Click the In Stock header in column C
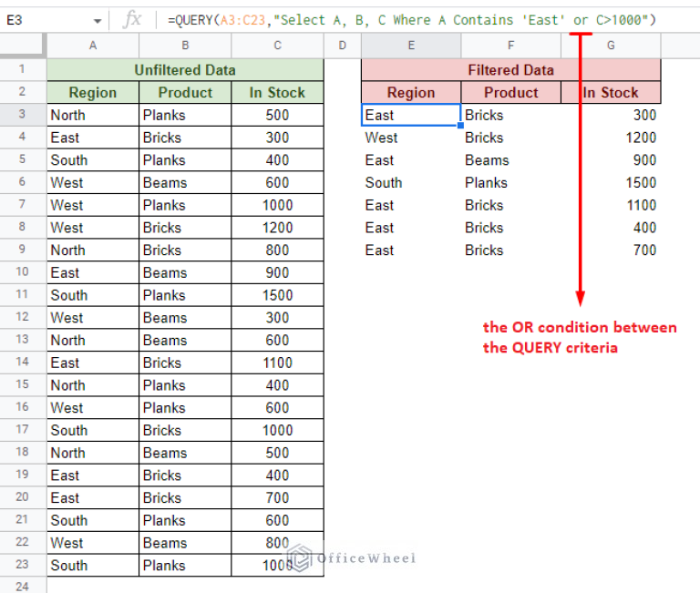Image resolution: width=700 pixels, height=593 pixels. pyautogui.click(x=277, y=92)
